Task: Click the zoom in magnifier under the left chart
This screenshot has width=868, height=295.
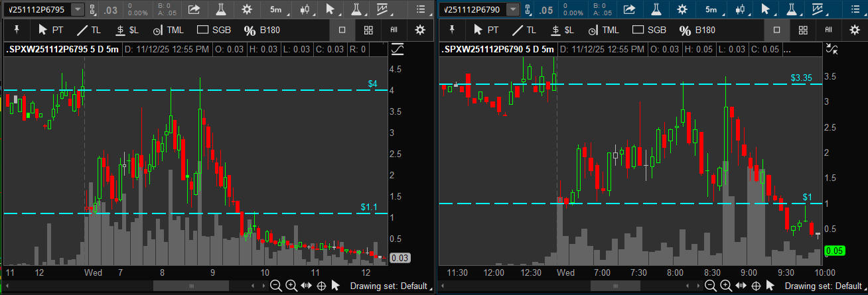Action: (291, 286)
